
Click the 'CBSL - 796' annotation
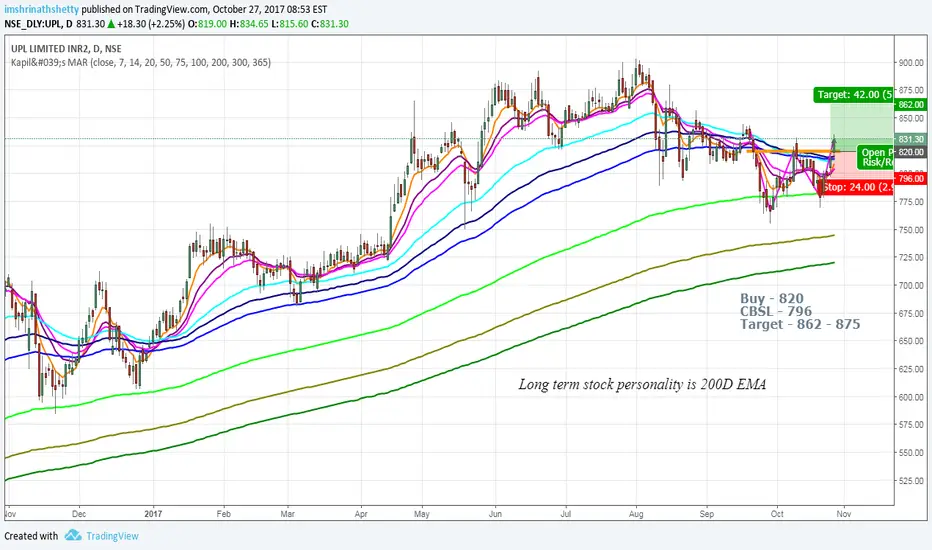(776, 311)
